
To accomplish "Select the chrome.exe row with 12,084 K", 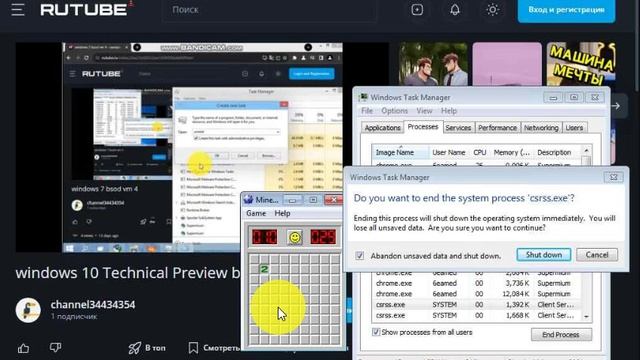I will (476, 294).
